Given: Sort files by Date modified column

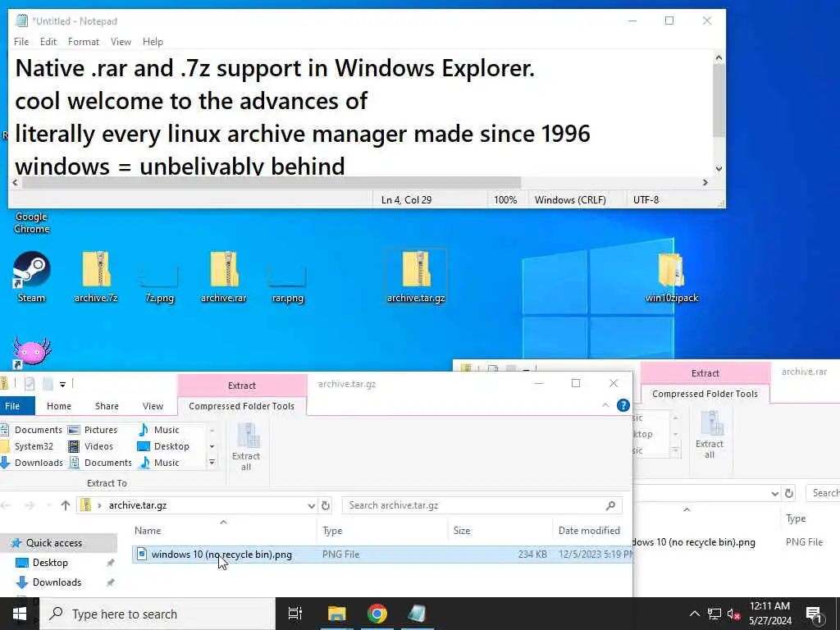Looking at the screenshot, I should (592, 531).
